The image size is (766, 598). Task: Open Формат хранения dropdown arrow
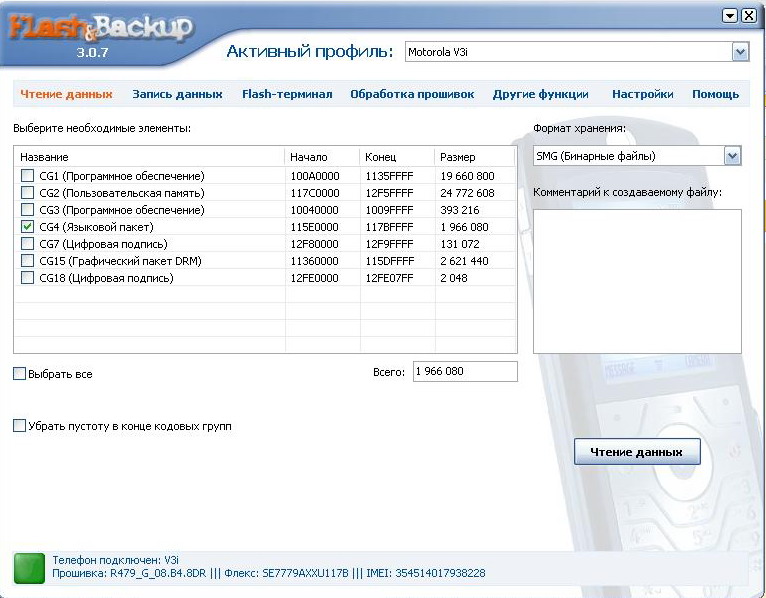(x=732, y=156)
